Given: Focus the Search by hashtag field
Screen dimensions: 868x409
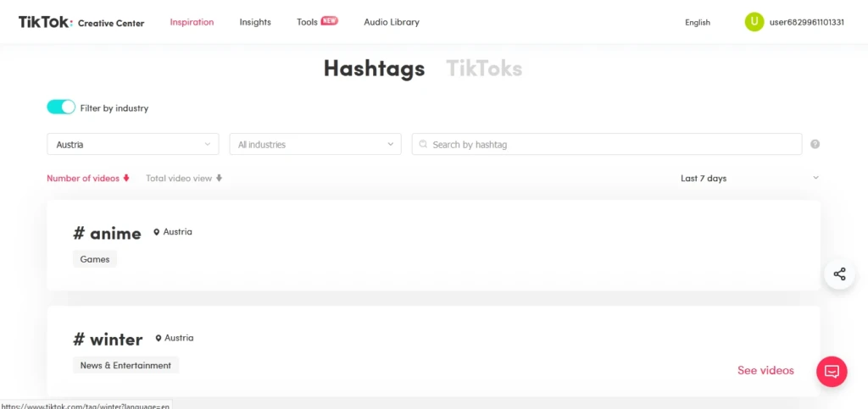Looking at the screenshot, I should (x=607, y=144).
